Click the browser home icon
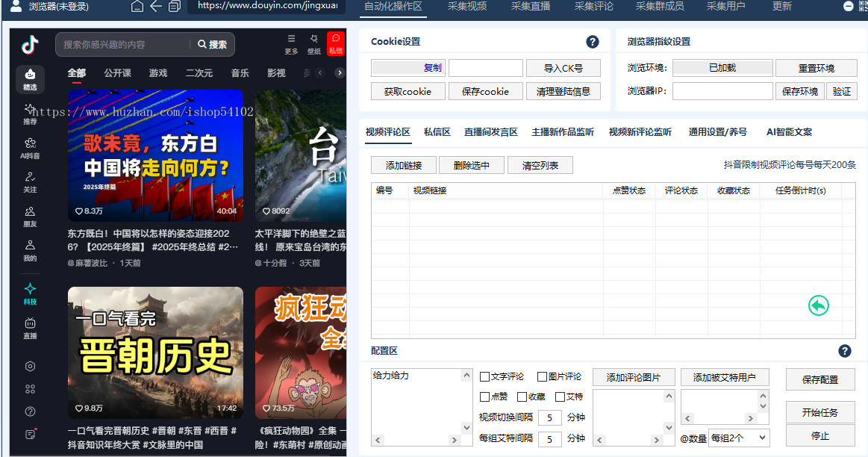The image size is (868, 457). (137, 7)
